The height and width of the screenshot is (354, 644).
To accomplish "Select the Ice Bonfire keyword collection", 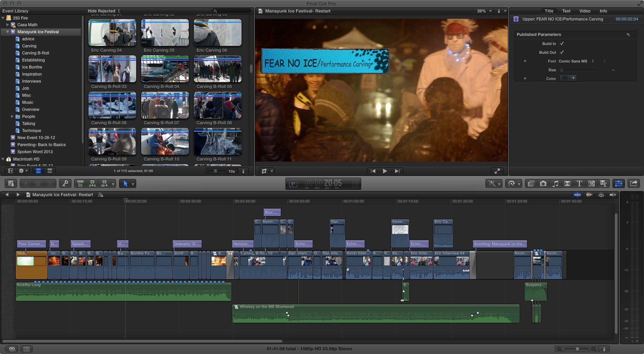I will pyautogui.click(x=32, y=67).
